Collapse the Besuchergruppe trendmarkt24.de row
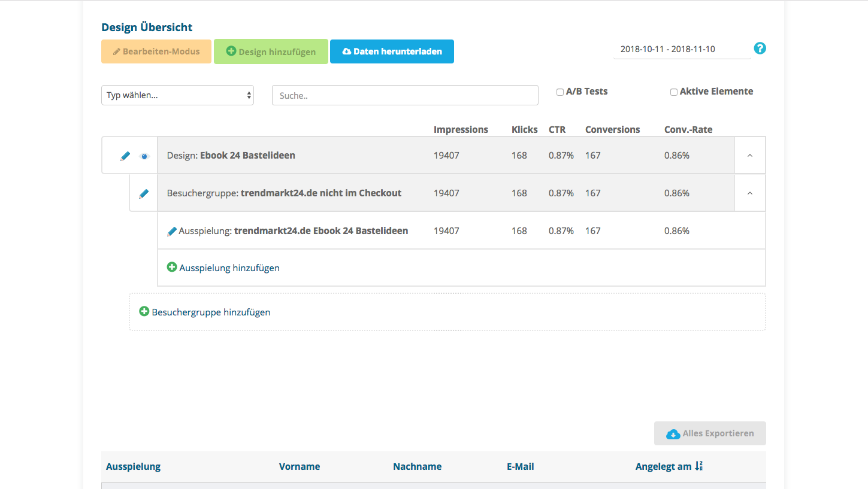The height and width of the screenshot is (489, 868). point(750,193)
